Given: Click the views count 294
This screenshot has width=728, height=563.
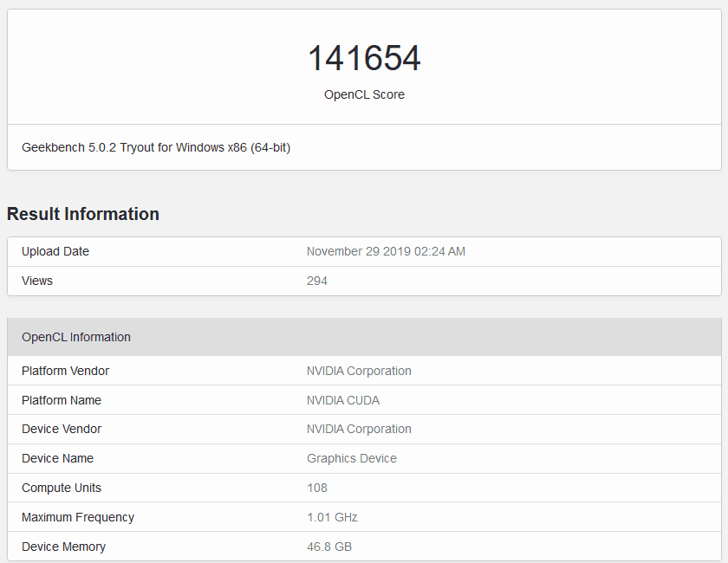Looking at the screenshot, I should [x=317, y=281].
